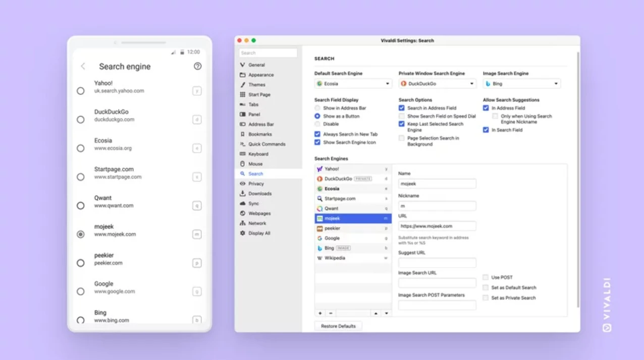This screenshot has height=360, width=644.
Task: Expand the Image Search Engine dropdown
Action: coord(521,84)
